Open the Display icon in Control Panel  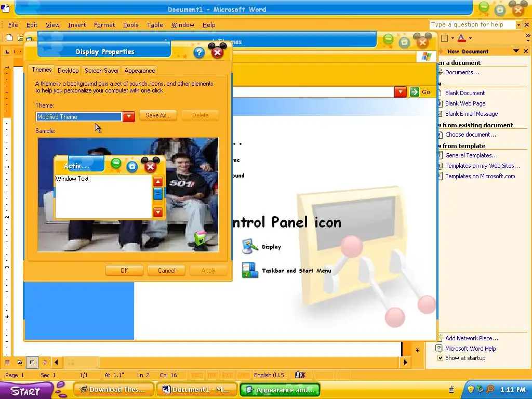[250, 246]
